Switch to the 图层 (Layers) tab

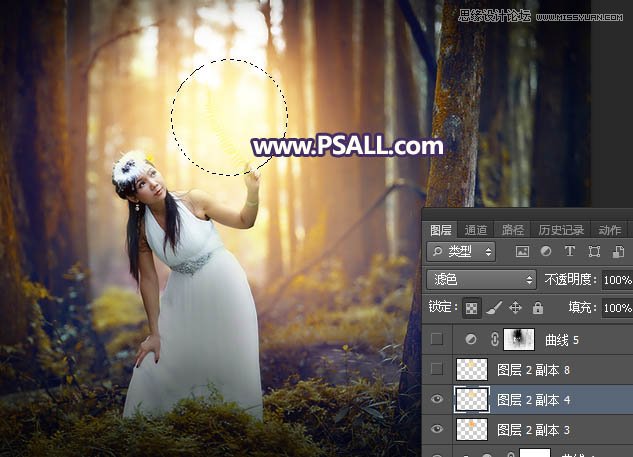click(x=441, y=230)
